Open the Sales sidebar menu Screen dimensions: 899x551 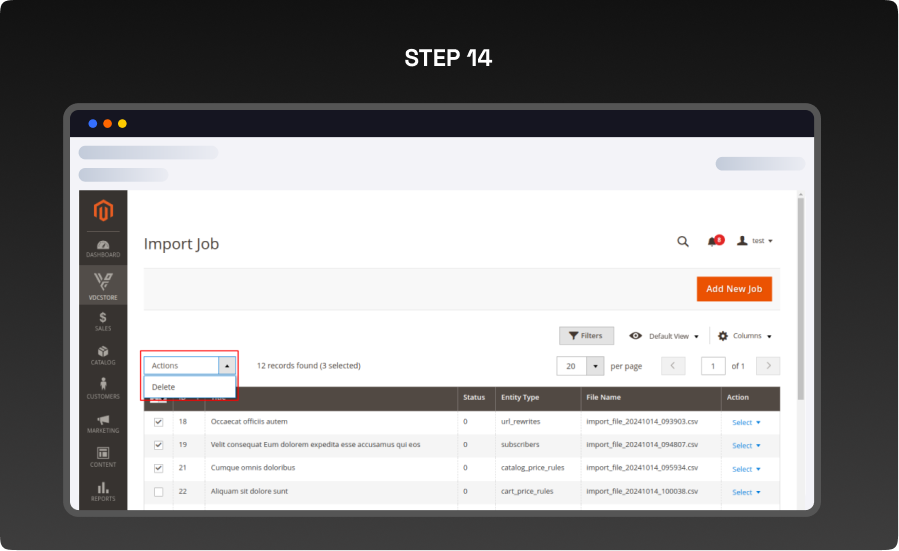pos(103,321)
